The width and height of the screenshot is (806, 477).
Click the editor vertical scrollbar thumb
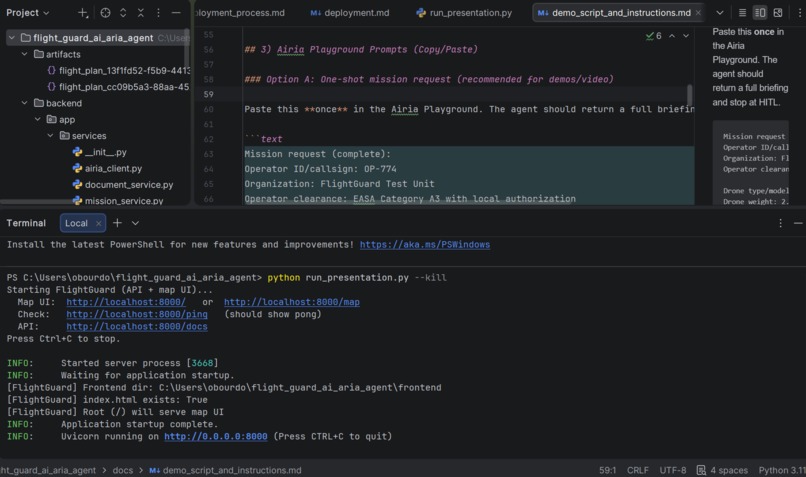689,95
